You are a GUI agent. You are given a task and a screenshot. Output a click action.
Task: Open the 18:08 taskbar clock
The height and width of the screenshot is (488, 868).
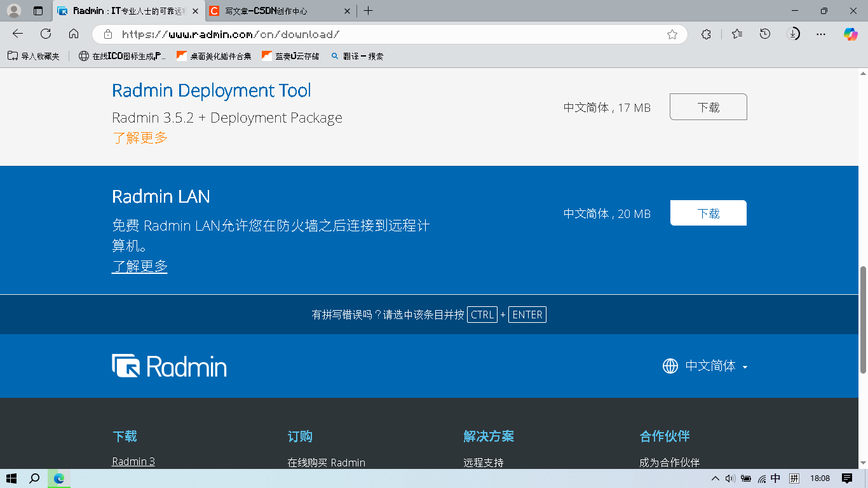[820, 478]
